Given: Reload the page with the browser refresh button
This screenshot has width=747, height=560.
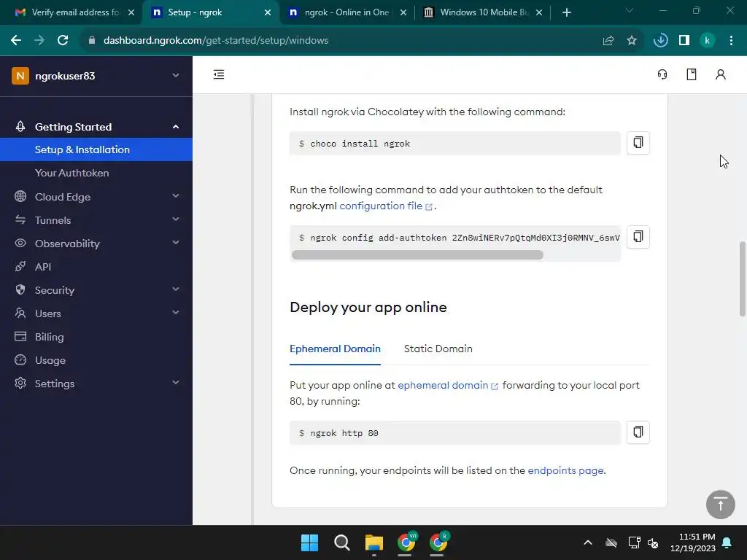Looking at the screenshot, I should coord(63,41).
